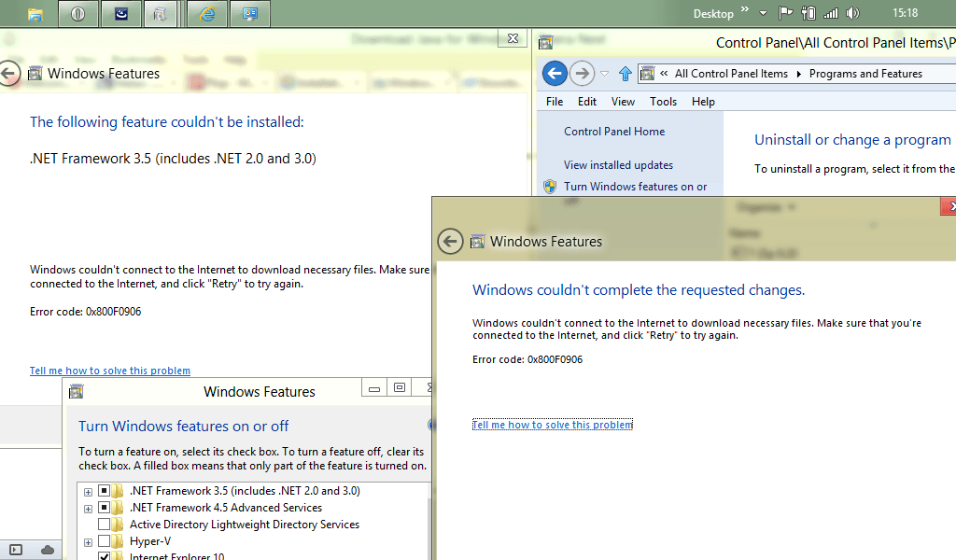
Task: Launch Internet Explorer from the taskbar
Action: [207, 13]
